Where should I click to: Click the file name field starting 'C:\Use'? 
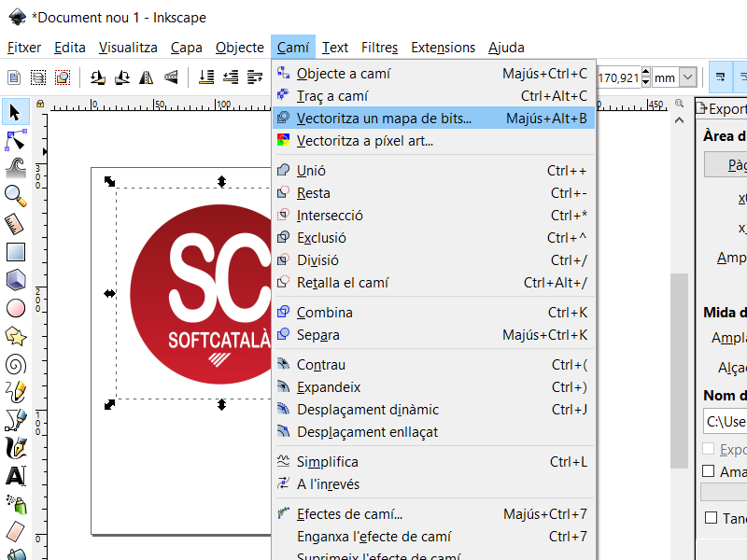726,422
